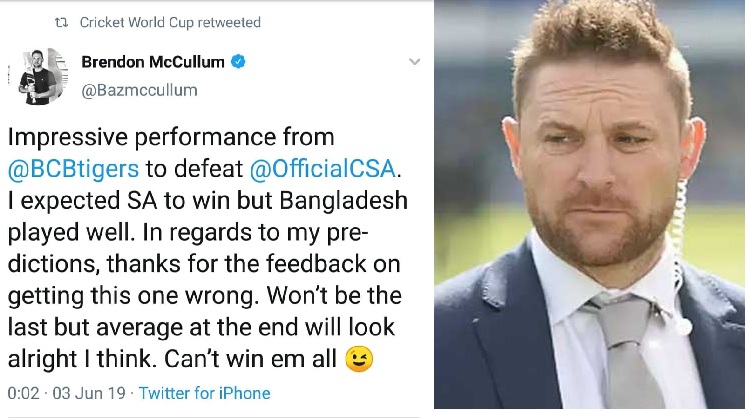The width and height of the screenshot is (750, 418).
Task: Open the @BCBtigers mention link
Action: [74, 169]
